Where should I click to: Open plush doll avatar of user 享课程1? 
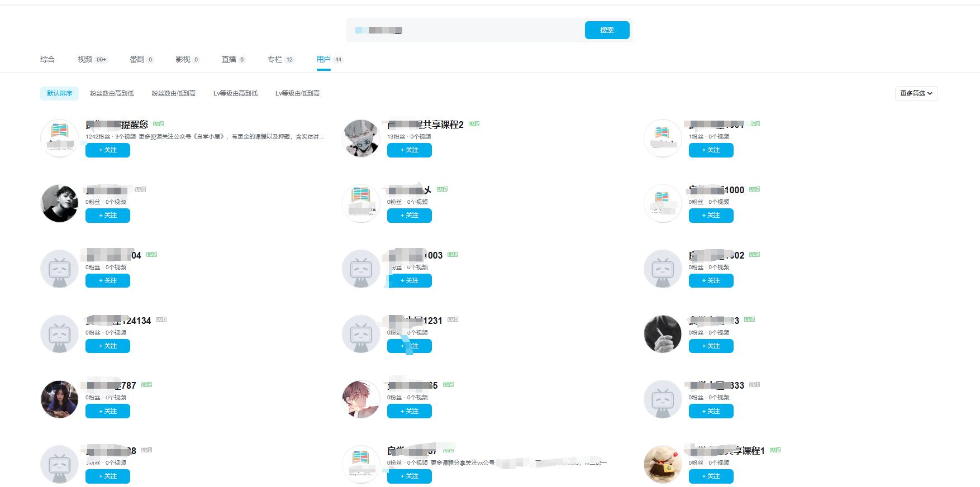click(663, 464)
